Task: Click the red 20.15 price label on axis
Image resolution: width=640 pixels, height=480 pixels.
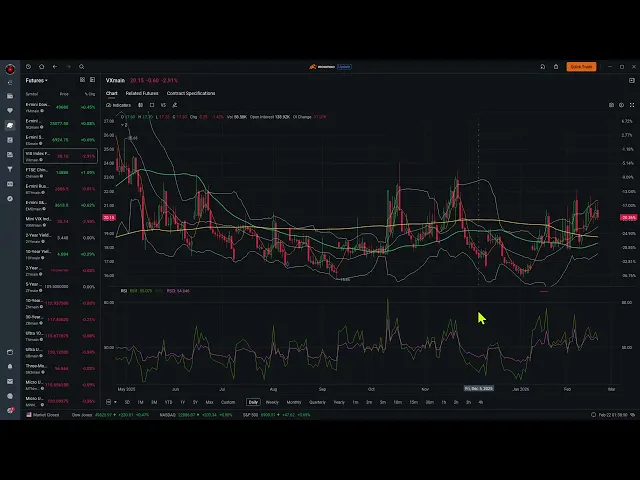Action: click(109, 218)
